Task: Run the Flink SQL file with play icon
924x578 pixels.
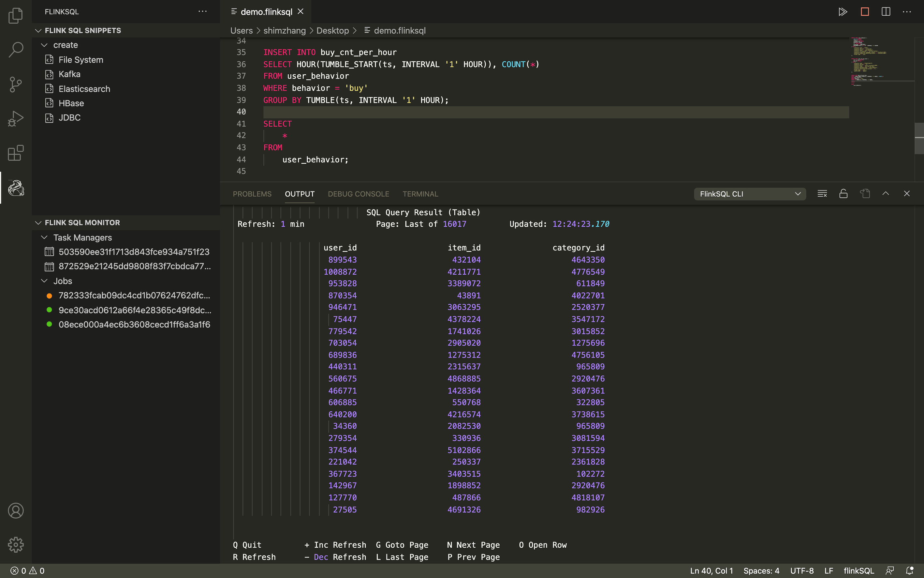Action: tap(843, 12)
